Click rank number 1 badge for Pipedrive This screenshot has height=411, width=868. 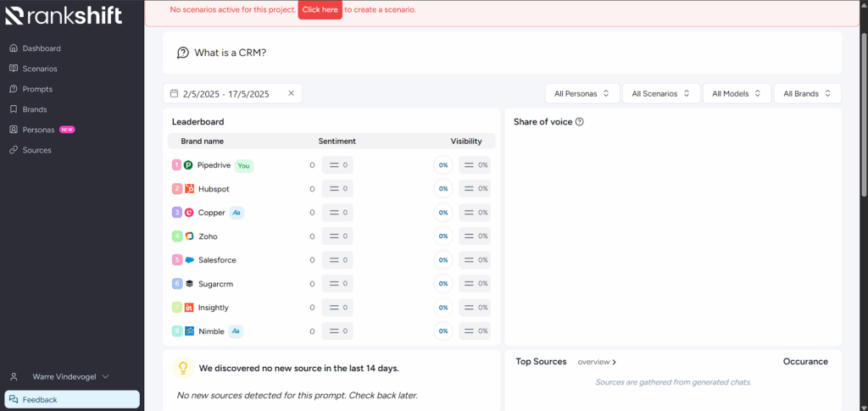pyautogui.click(x=176, y=165)
